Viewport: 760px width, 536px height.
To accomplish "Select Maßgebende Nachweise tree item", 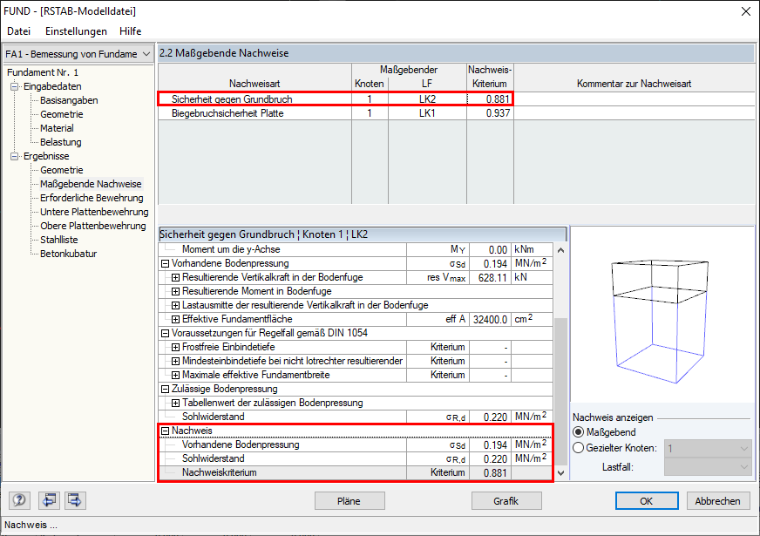I will pyautogui.click(x=91, y=184).
